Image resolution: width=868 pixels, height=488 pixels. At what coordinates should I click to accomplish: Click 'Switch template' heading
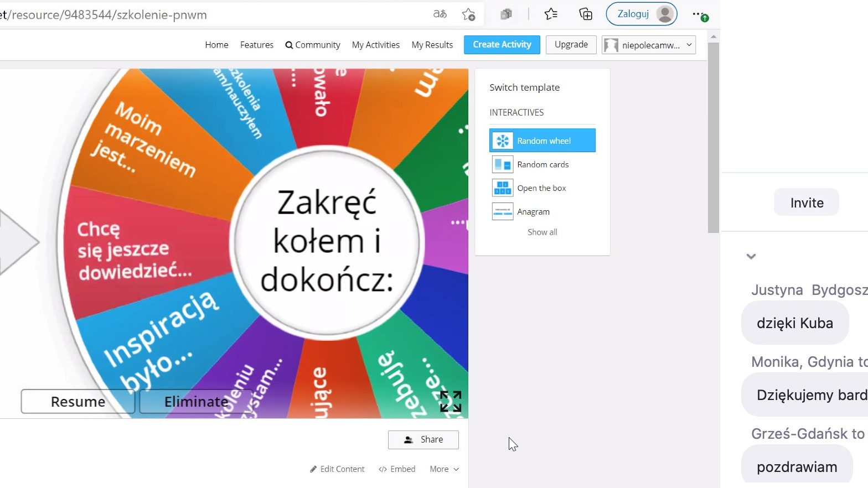(524, 87)
